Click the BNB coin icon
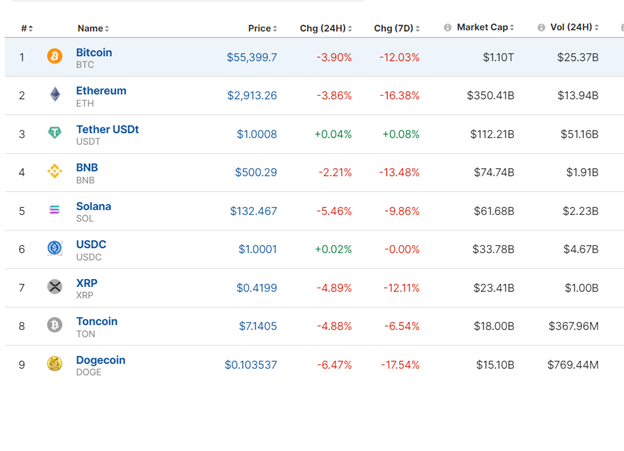The width and height of the screenshot is (624, 451). point(54,172)
